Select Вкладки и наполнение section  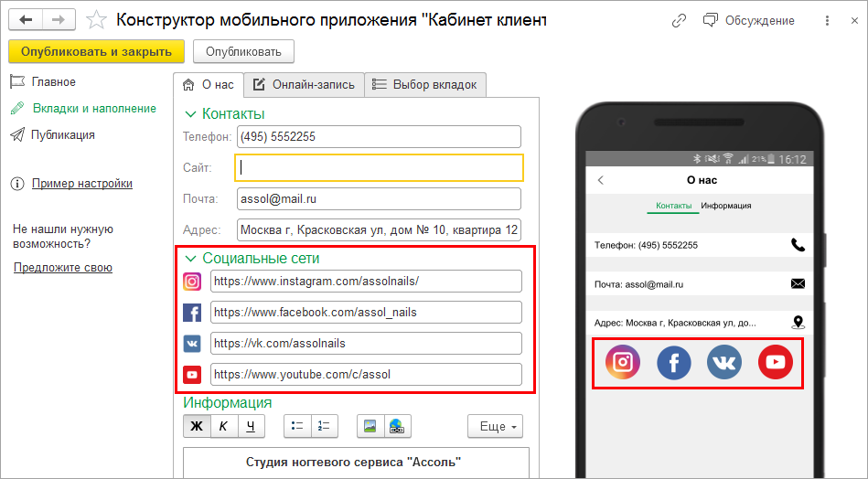[83, 109]
